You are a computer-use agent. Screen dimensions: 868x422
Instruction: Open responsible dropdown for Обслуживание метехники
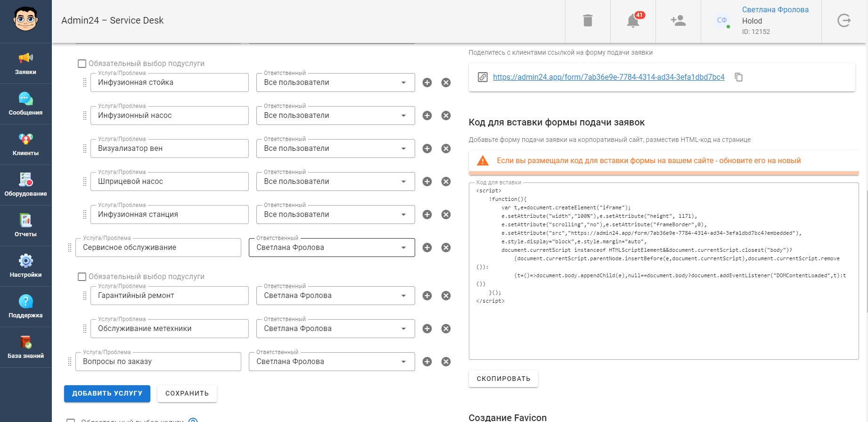click(336, 329)
